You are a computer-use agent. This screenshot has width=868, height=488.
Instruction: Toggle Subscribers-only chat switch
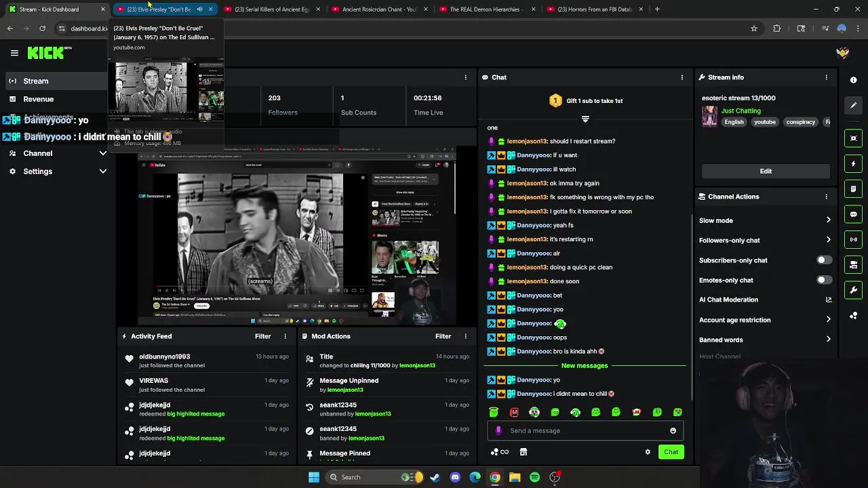point(824,260)
